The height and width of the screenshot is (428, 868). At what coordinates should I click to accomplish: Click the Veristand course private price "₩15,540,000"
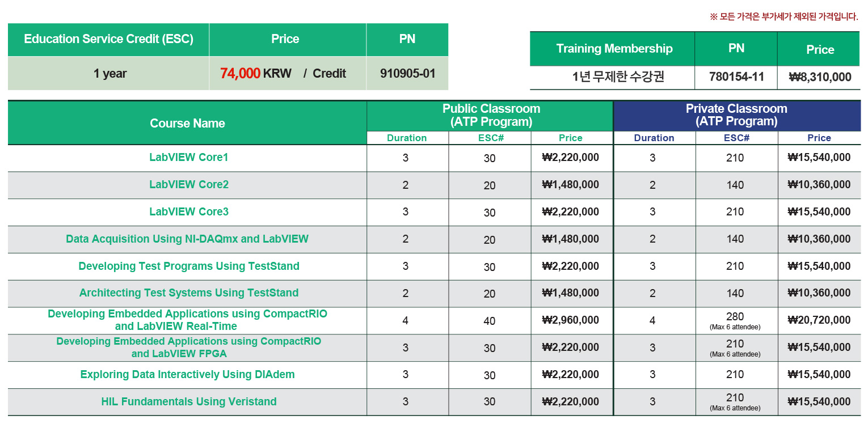tap(819, 402)
